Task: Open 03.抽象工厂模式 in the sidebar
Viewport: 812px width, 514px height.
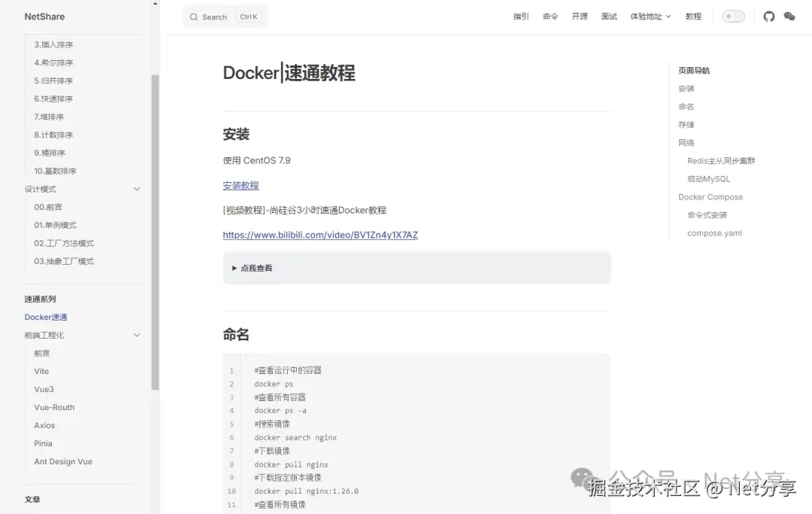Action: (x=64, y=262)
